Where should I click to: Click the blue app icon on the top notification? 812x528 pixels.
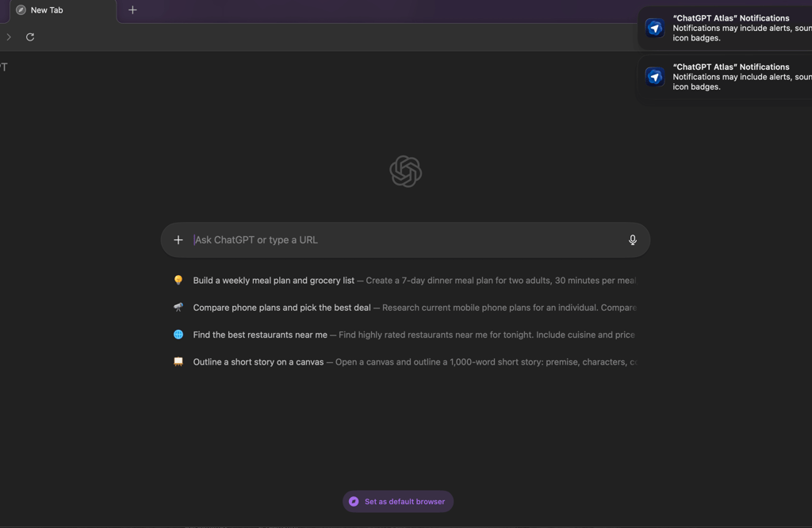pyautogui.click(x=653, y=28)
